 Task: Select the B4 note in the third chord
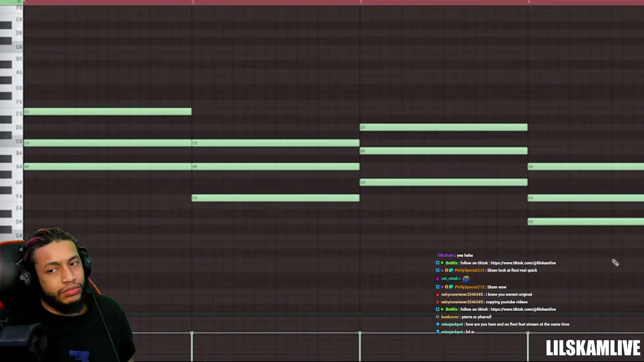444,151
